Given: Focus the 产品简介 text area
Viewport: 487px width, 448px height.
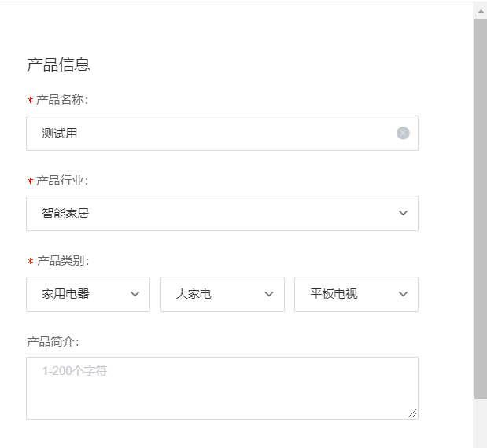Looking at the screenshot, I should (222, 388).
